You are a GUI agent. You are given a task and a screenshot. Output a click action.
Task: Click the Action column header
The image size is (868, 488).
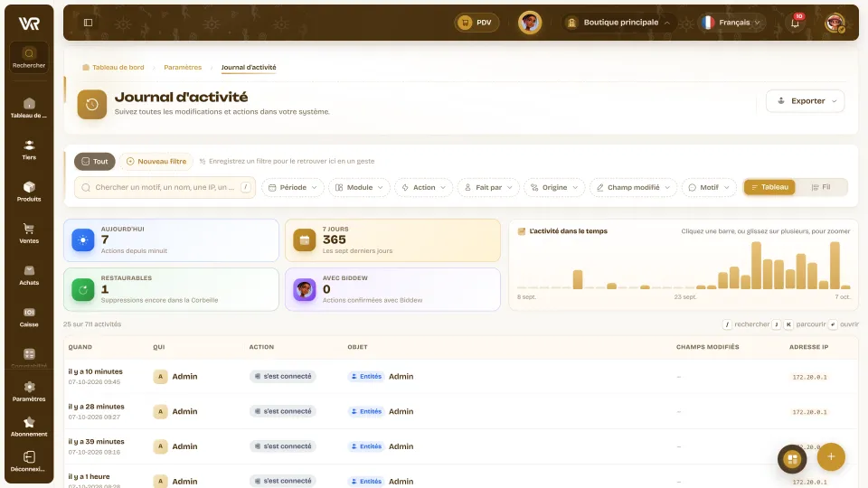(x=261, y=347)
